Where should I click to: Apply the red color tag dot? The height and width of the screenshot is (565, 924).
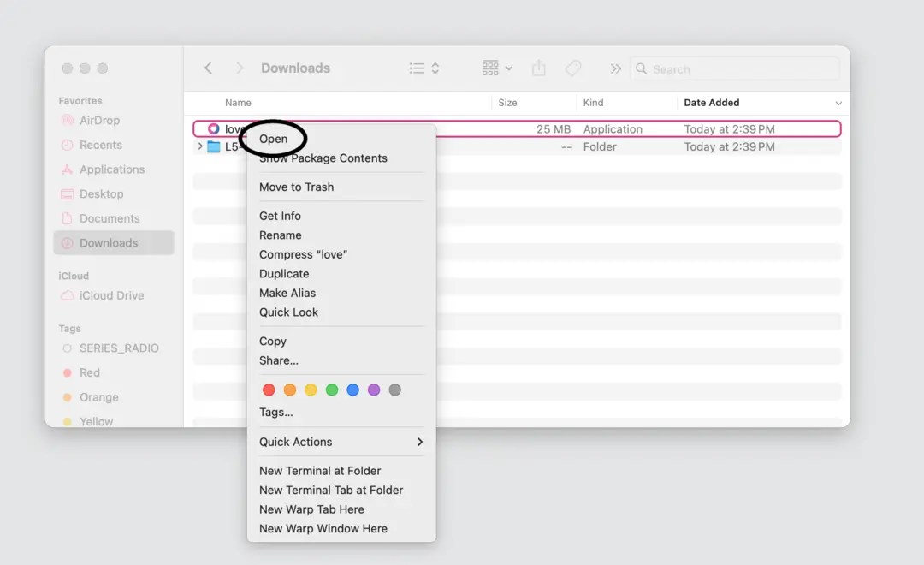point(269,390)
